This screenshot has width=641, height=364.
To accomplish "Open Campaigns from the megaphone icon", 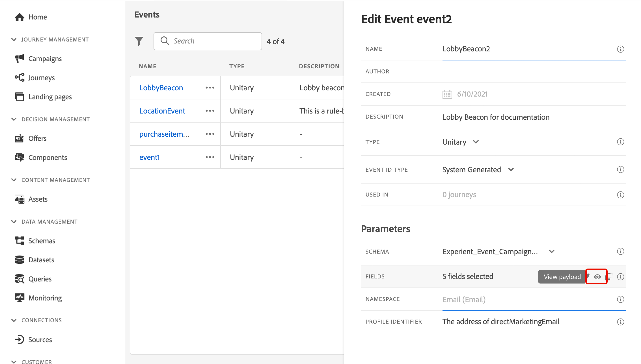I will (19, 58).
